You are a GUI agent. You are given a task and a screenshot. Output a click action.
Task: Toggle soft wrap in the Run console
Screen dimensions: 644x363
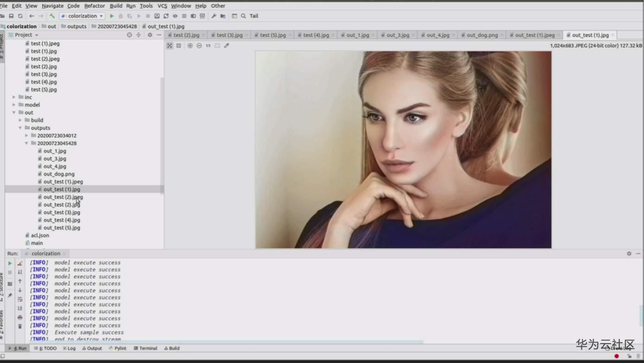click(19, 299)
